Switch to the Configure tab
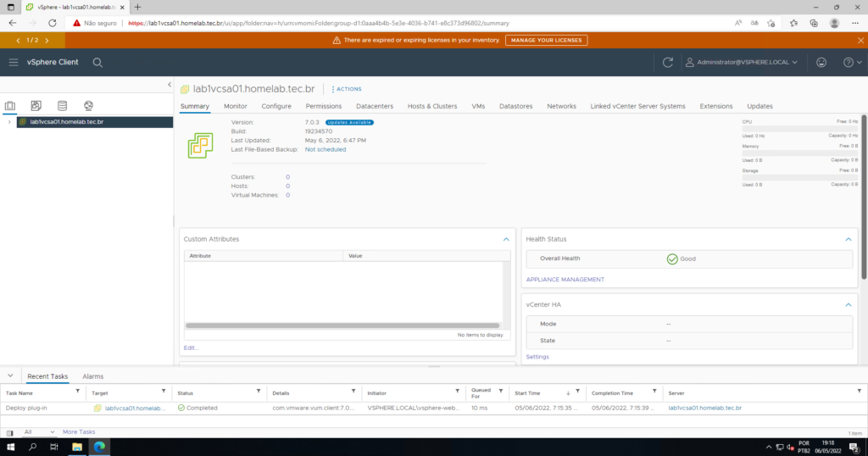The height and width of the screenshot is (456, 868). tap(276, 106)
